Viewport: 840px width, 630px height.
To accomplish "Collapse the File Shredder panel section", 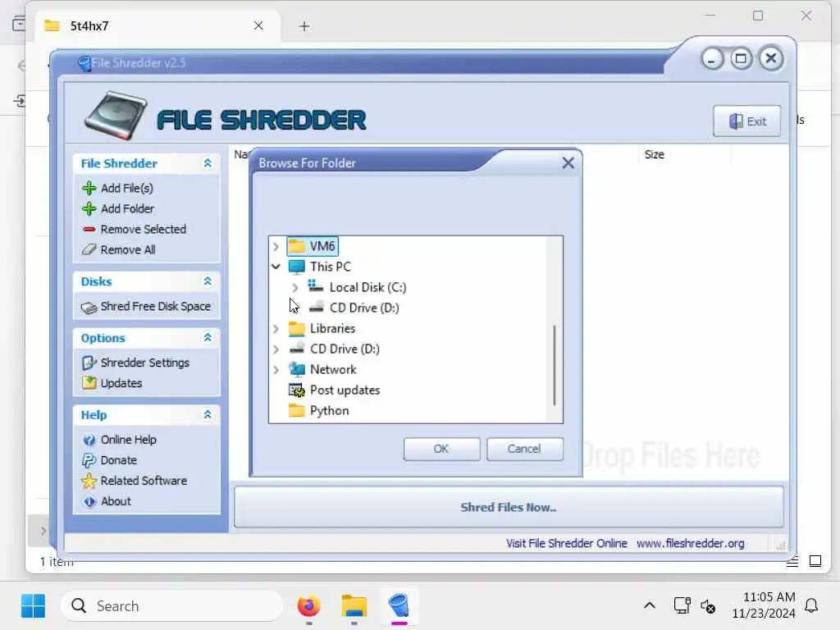I will [x=208, y=163].
